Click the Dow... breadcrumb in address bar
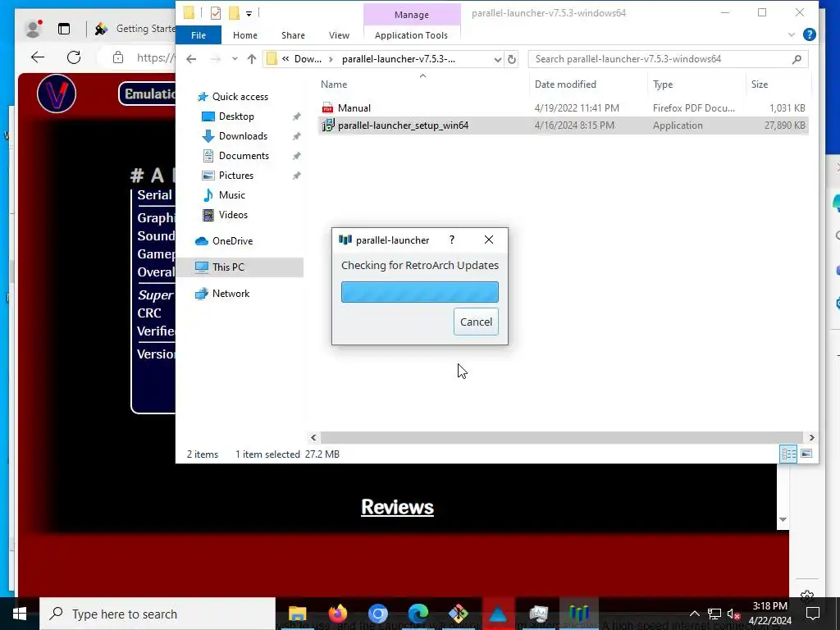Viewport: 840px width, 630px height. (x=308, y=59)
